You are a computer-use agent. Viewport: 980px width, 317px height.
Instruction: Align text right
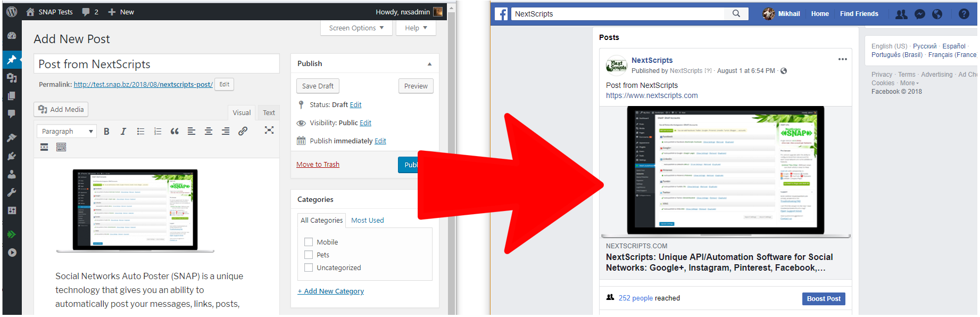(226, 131)
